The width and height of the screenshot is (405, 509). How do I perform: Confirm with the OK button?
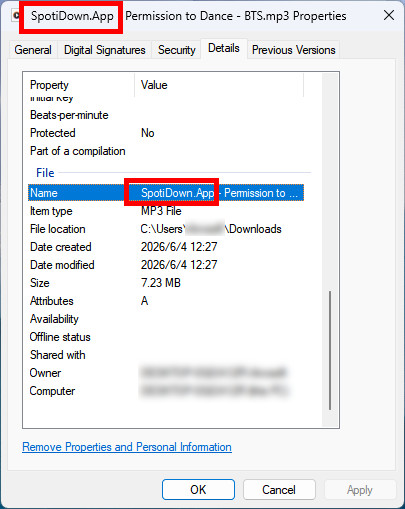point(198,489)
